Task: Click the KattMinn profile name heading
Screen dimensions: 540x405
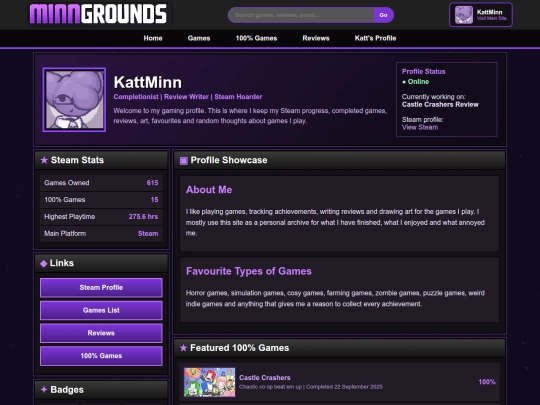Action: pos(148,82)
